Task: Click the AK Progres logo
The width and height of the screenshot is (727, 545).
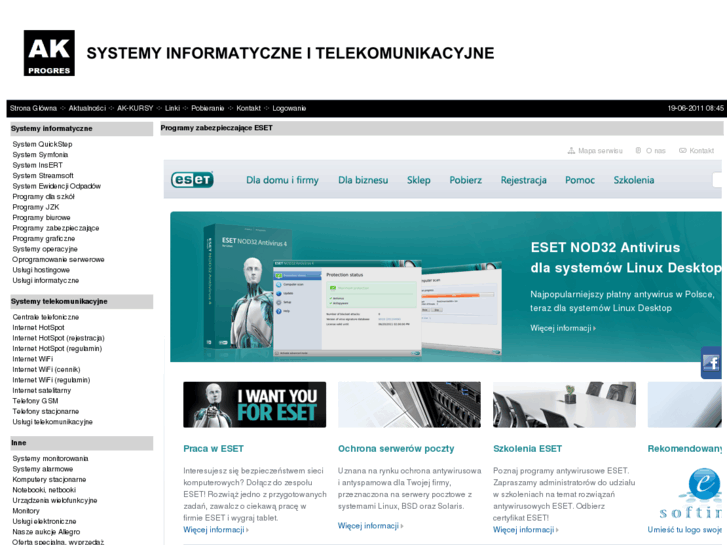Action: pos(49,53)
